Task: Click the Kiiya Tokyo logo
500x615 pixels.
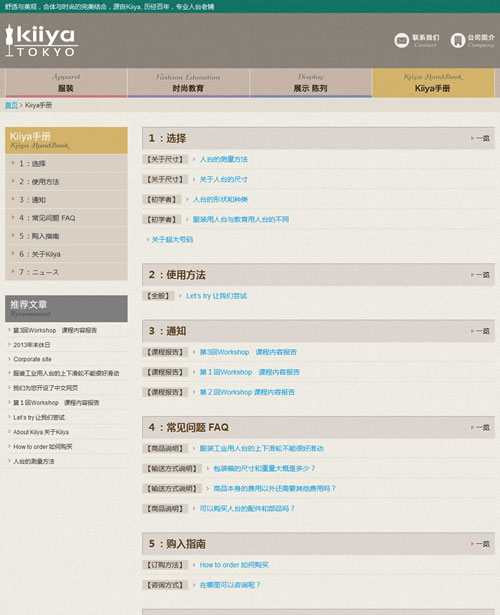Action: (x=41, y=40)
